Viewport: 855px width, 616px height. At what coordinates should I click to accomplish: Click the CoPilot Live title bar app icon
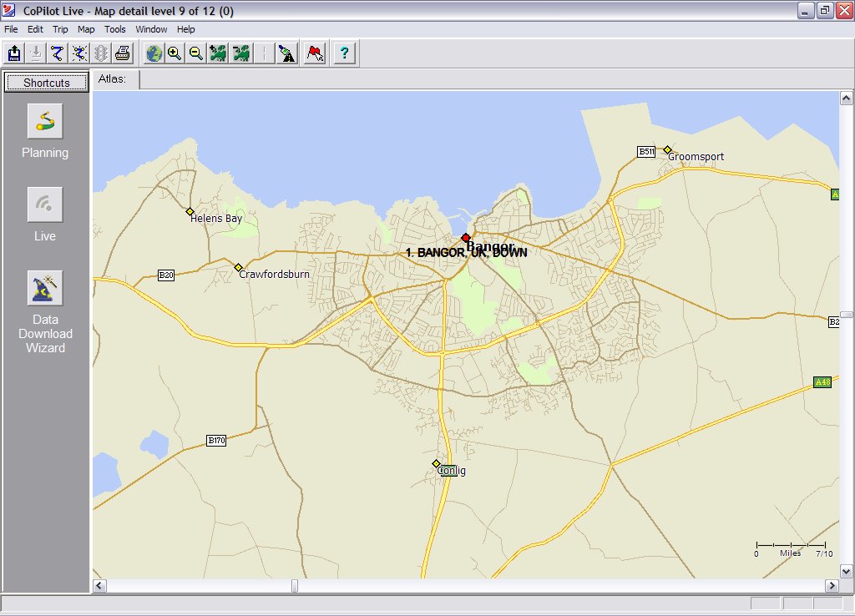(9, 10)
